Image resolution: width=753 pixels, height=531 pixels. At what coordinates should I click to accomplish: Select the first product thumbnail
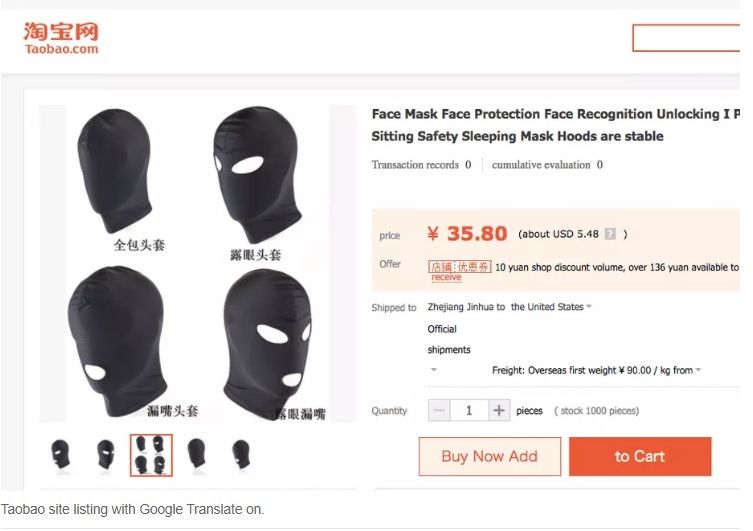[x=61, y=455]
